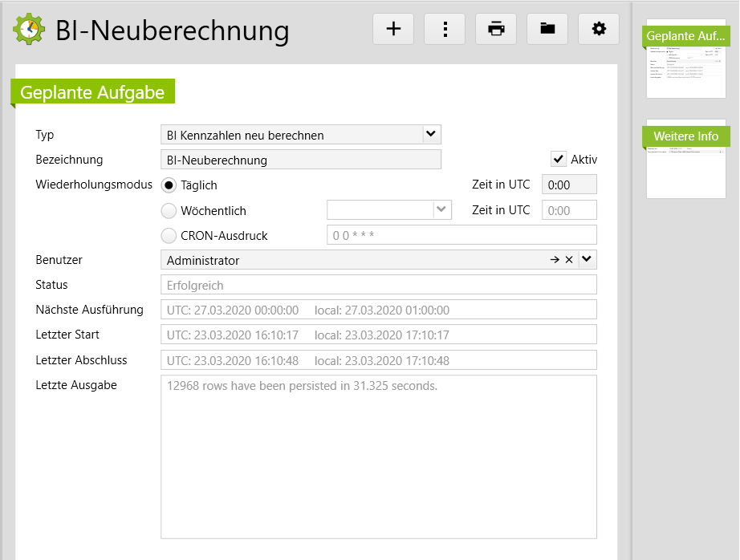Expand the Typ dropdown
The image size is (740, 560).
pyautogui.click(x=431, y=135)
